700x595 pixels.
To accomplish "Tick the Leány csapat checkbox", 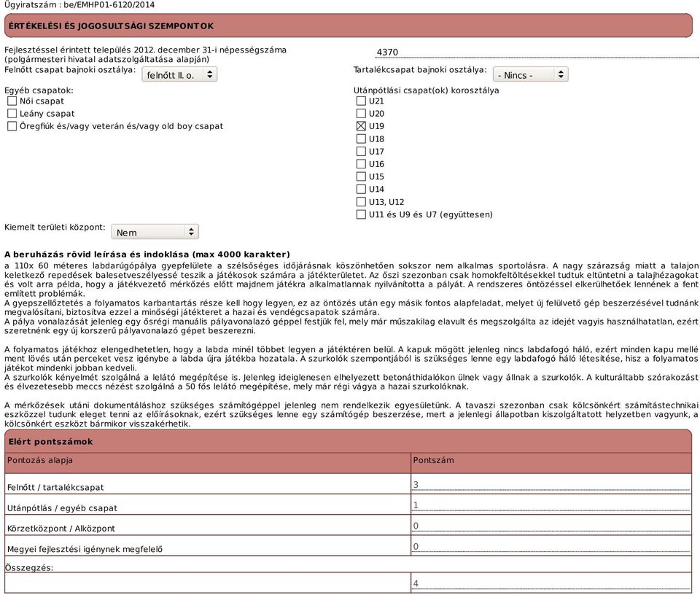I will (x=12, y=113).
